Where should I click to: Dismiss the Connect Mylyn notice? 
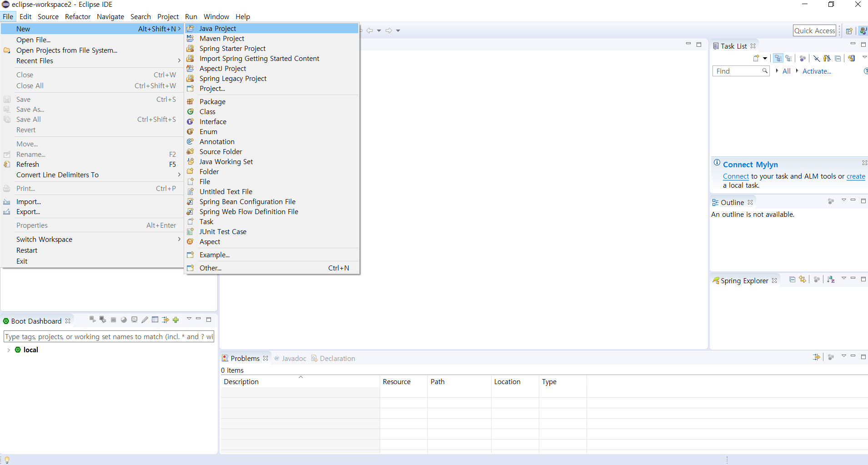pyautogui.click(x=864, y=163)
